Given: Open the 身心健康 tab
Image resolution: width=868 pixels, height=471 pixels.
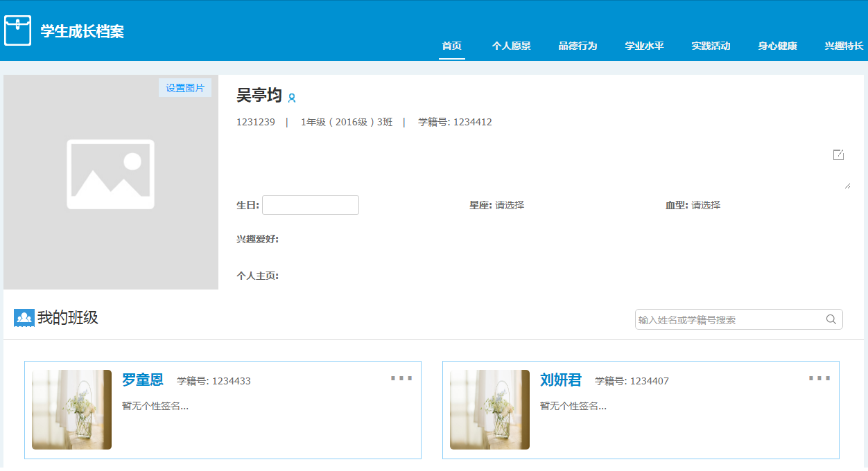Looking at the screenshot, I should (x=778, y=46).
